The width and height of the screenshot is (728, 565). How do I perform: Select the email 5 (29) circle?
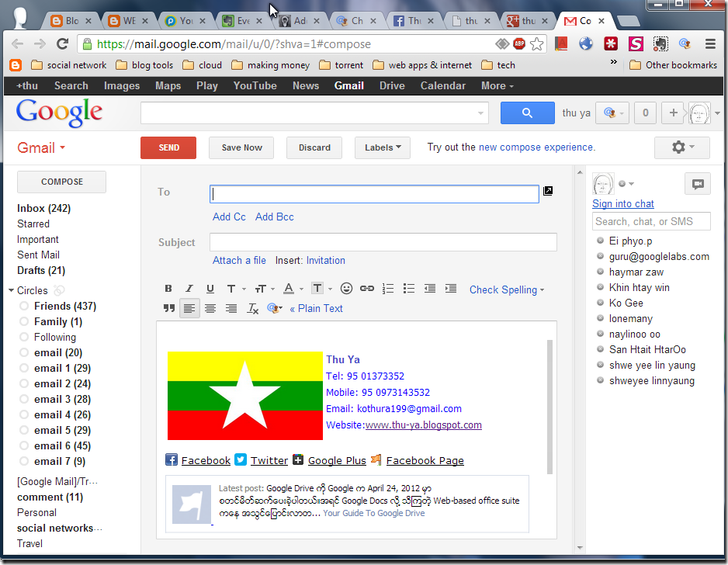point(62,431)
